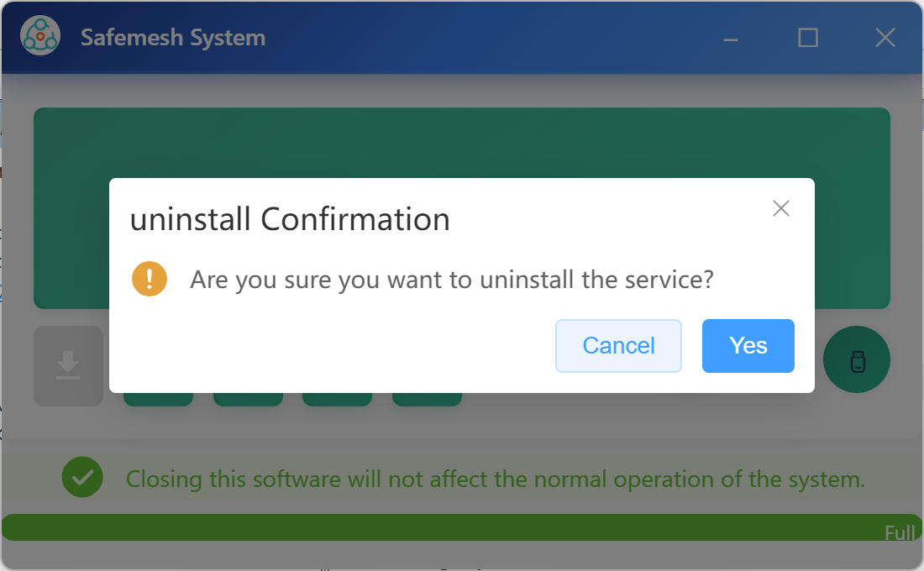Click the large green banner panel

click(x=462, y=143)
